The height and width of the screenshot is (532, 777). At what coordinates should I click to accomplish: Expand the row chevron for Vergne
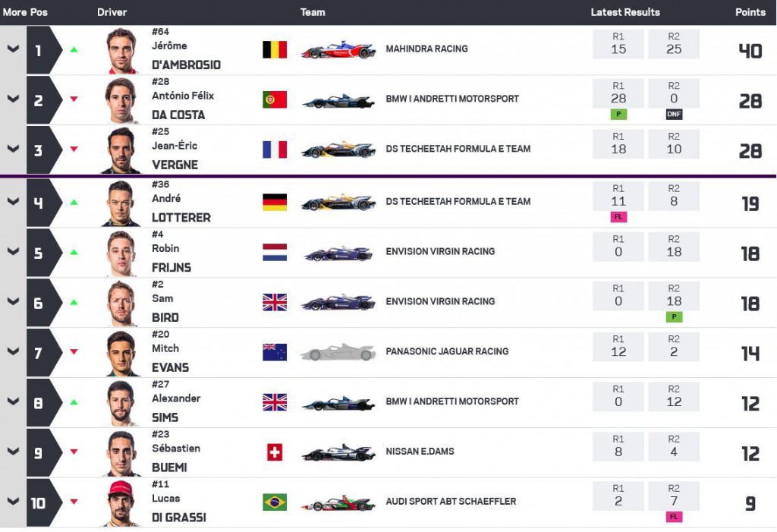(x=13, y=150)
